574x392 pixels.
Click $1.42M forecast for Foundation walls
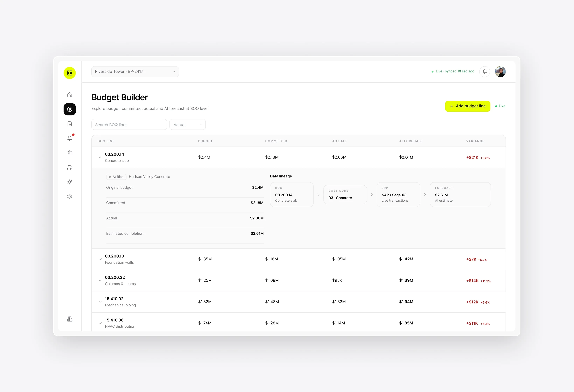pos(406,259)
